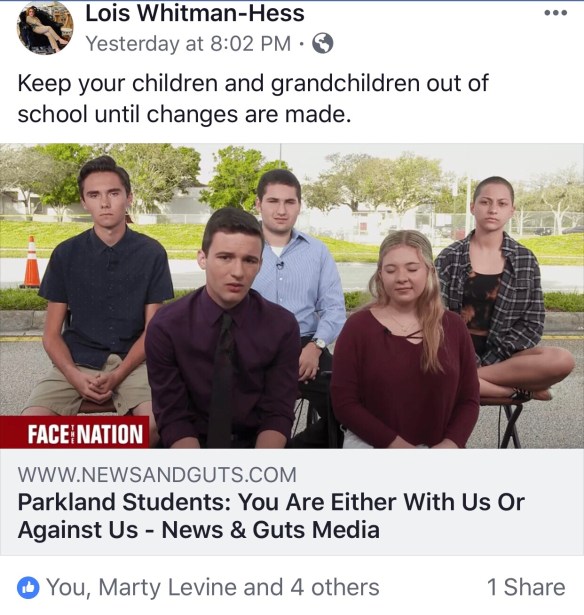
Task: Click the girl in the maroon sweater
Action: click(404, 345)
